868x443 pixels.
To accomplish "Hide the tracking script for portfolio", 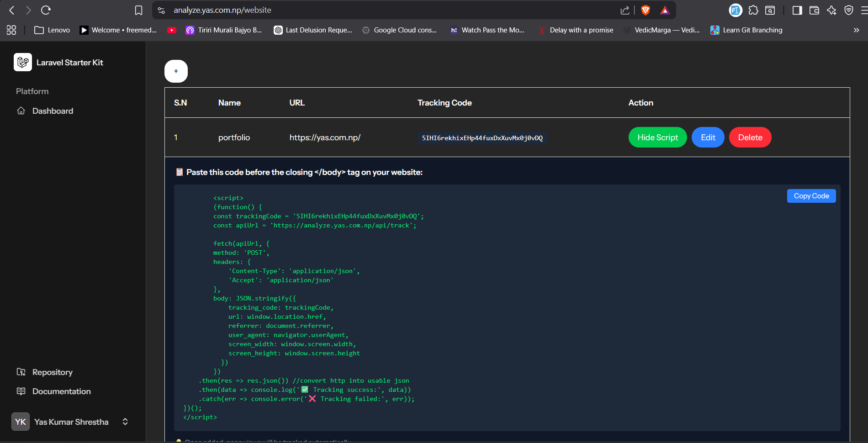I will (657, 137).
